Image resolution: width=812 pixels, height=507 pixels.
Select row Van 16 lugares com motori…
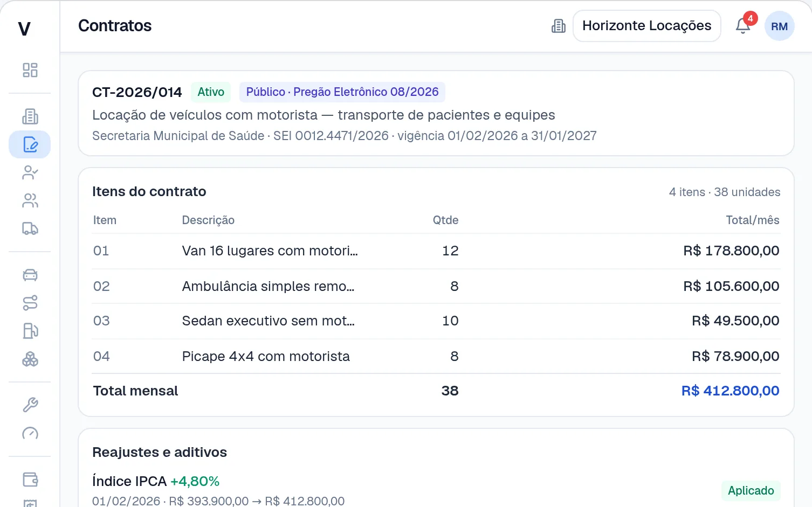(x=436, y=251)
